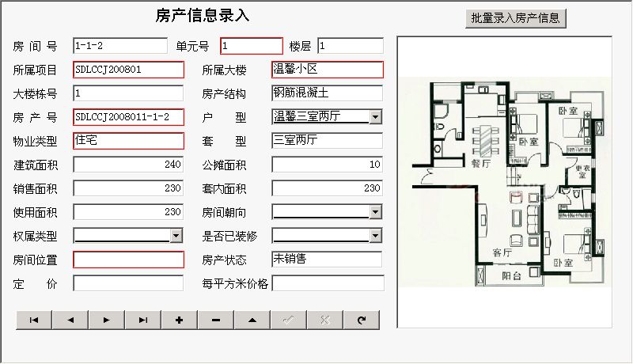Focus the 房间位置 text field

click(x=128, y=260)
